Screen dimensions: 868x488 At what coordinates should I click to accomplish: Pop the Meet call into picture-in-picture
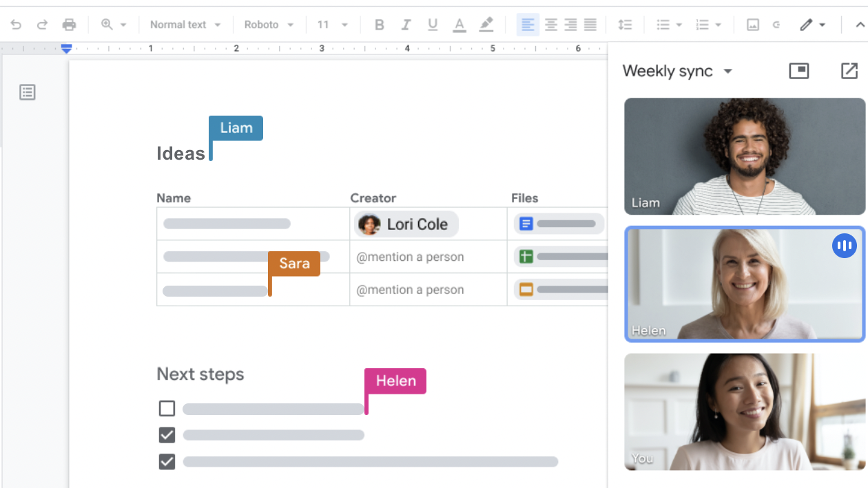pos(798,70)
